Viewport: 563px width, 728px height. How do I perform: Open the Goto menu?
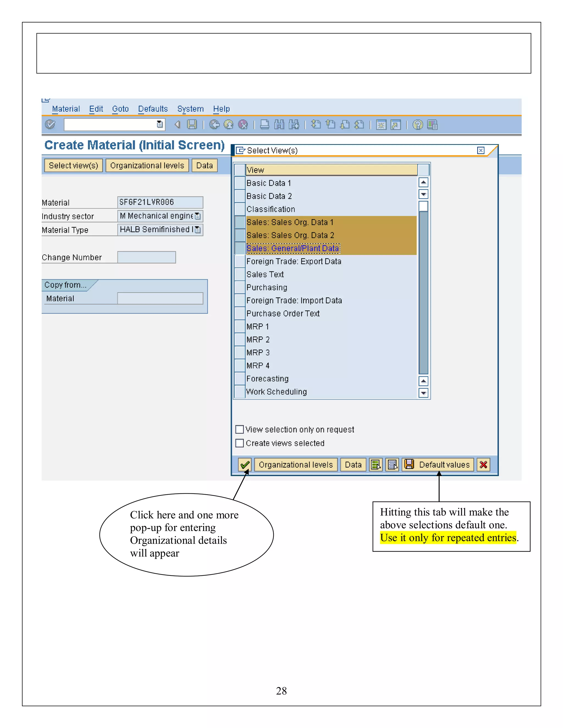coord(120,109)
